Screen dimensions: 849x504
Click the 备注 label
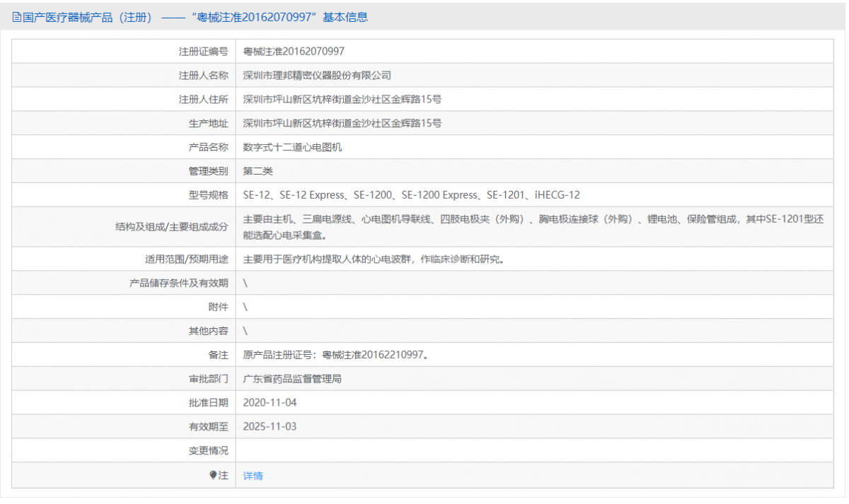[x=218, y=355]
